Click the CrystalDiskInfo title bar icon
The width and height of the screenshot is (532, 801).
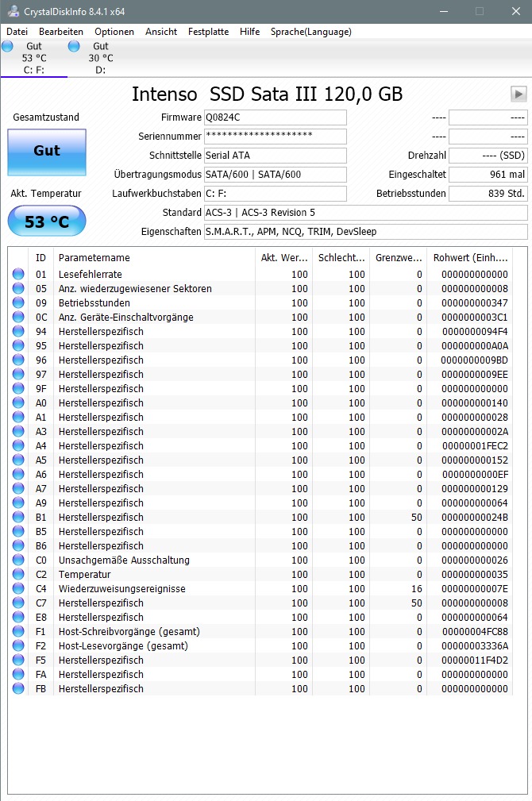(x=13, y=11)
